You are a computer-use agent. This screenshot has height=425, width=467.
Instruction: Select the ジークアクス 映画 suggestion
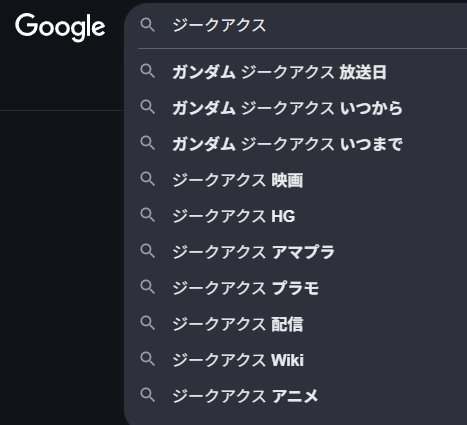[x=296, y=180]
